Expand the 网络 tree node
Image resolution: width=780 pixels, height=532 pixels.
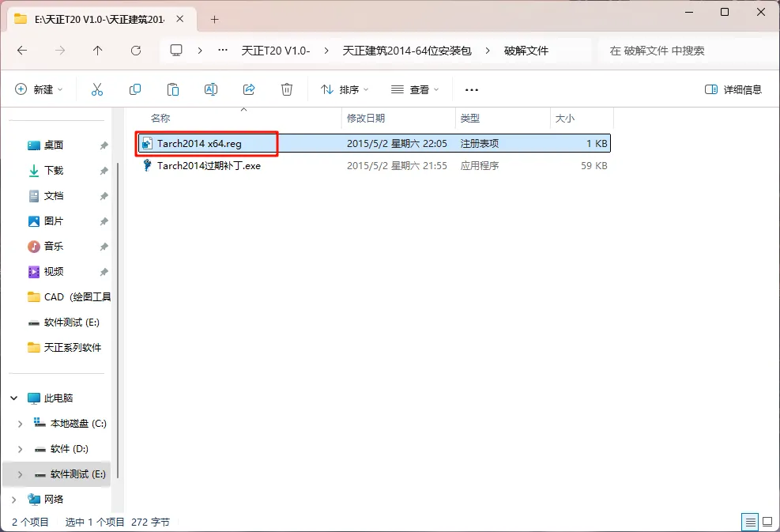(14, 499)
